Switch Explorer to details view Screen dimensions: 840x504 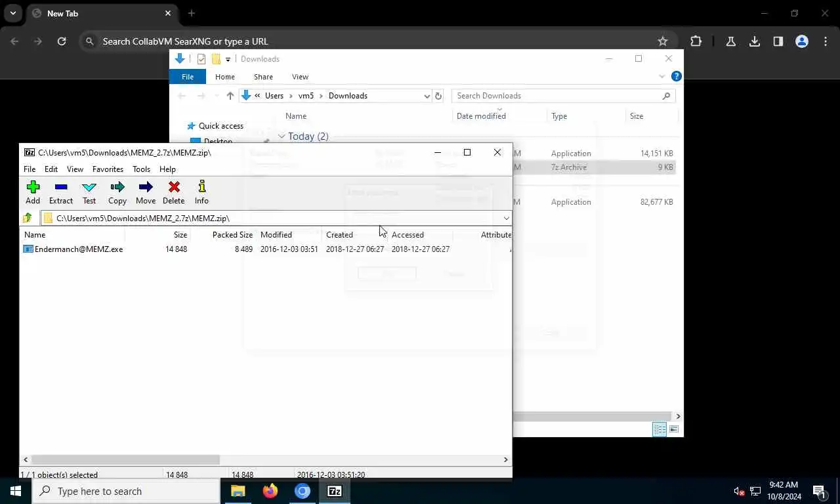point(660,429)
